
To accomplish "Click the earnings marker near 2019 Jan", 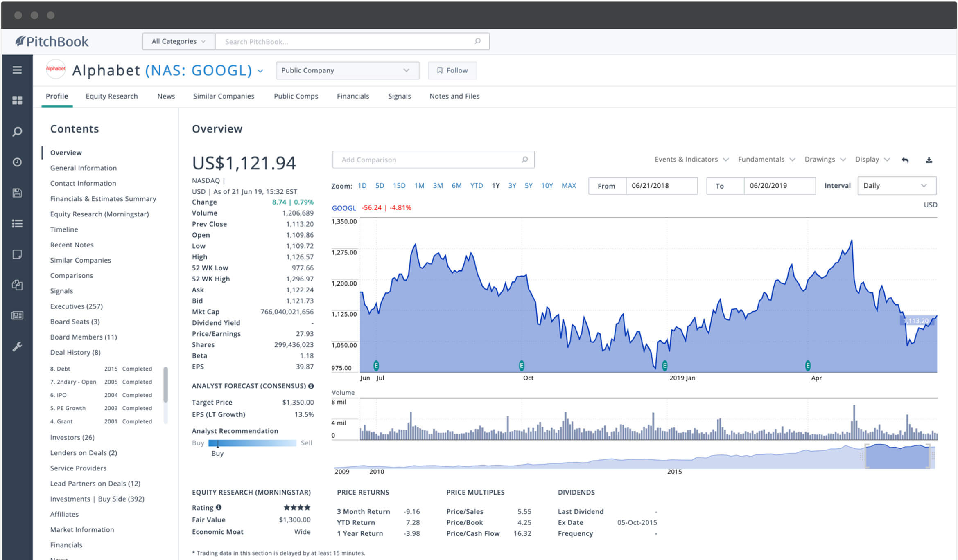I will pos(664,365).
